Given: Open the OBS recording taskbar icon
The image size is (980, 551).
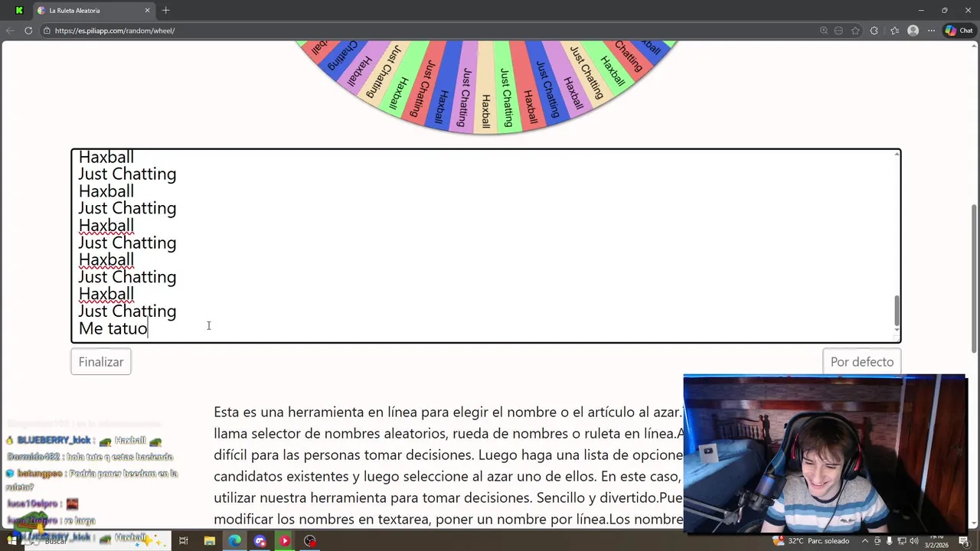Looking at the screenshot, I should (x=310, y=541).
